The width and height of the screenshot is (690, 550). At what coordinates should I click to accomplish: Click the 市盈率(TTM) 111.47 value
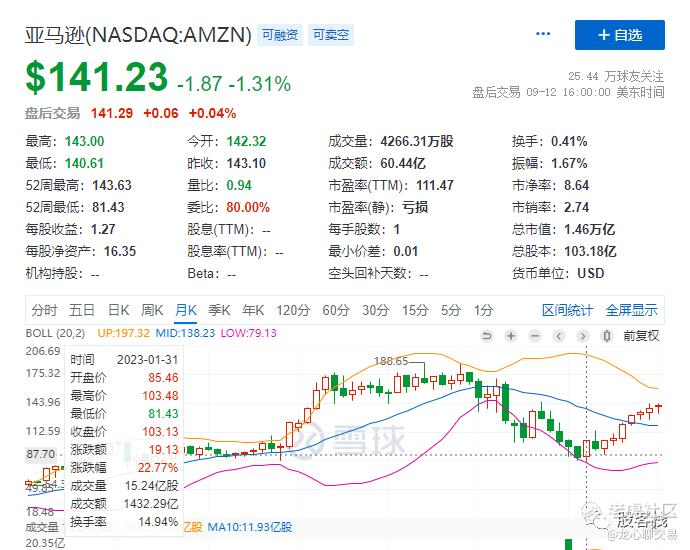pos(435,185)
